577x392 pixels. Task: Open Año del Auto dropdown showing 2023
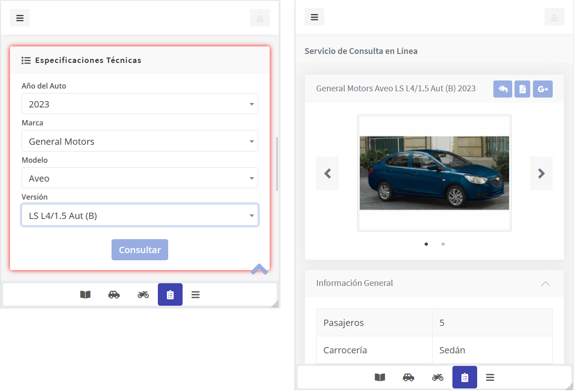coord(139,104)
